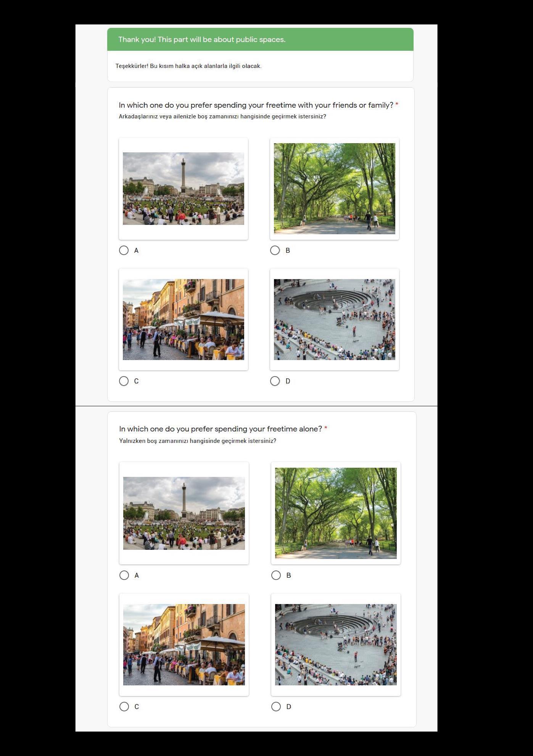Click the freetime alone question title

[x=221, y=429]
